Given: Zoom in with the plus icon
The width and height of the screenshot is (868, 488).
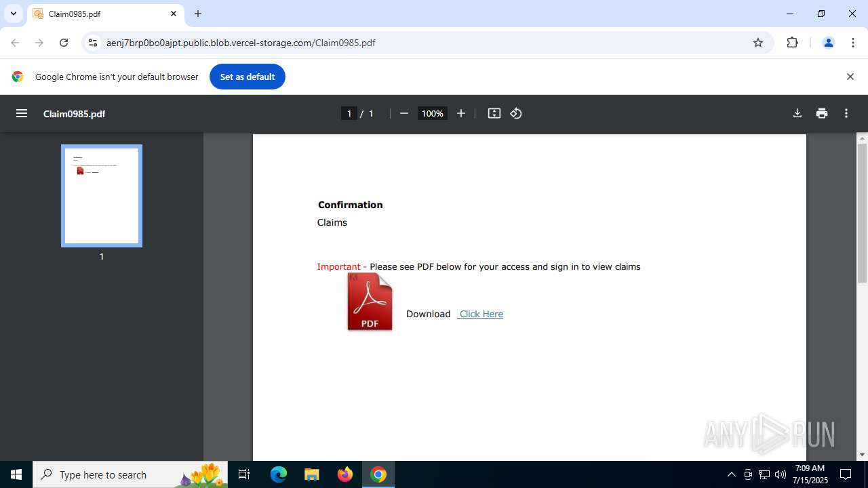Looking at the screenshot, I should click(x=461, y=113).
